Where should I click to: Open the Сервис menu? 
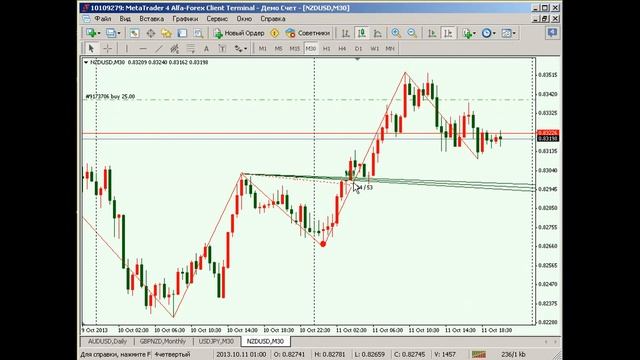pyautogui.click(x=217, y=19)
